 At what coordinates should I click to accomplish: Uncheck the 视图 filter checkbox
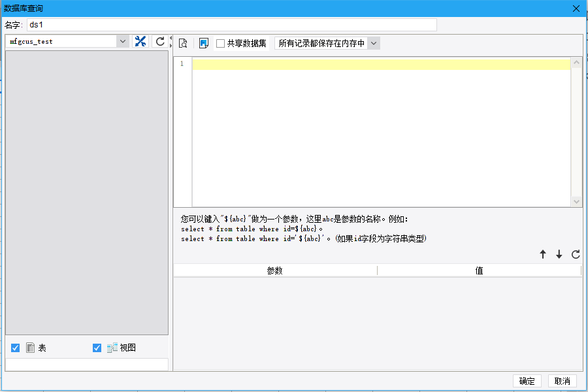[x=97, y=348]
